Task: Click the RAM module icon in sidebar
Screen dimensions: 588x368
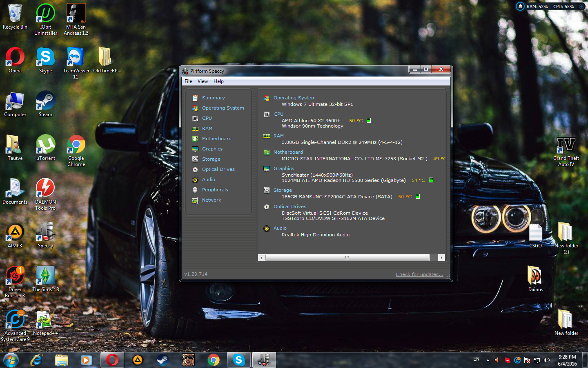Action: click(x=195, y=128)
